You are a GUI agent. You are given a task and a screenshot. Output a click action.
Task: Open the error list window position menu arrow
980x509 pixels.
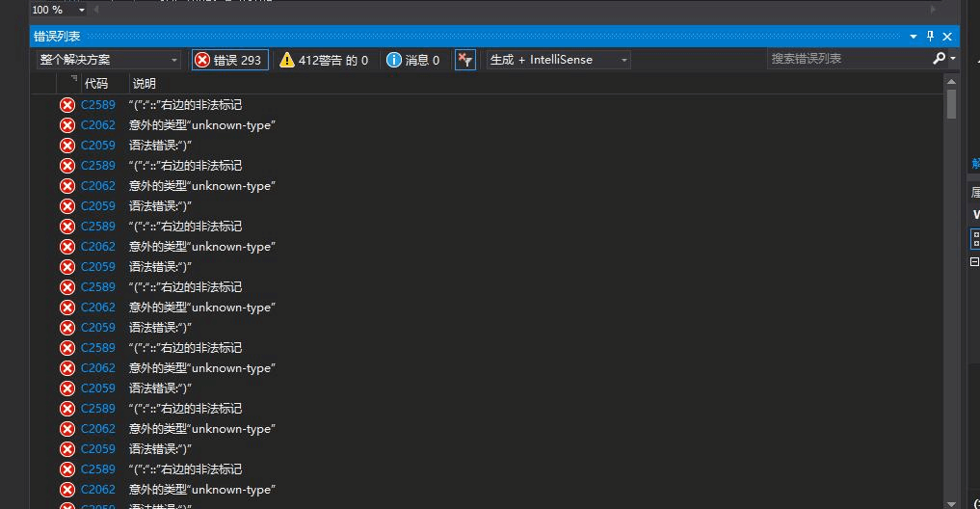(x=914, y=37)
